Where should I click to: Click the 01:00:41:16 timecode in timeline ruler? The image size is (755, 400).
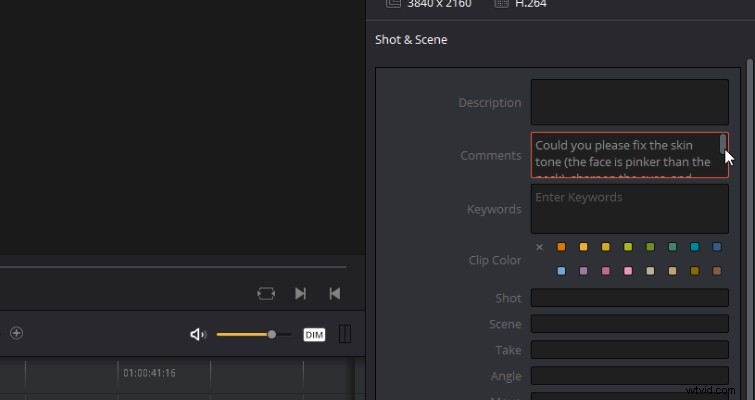(149, 373)
